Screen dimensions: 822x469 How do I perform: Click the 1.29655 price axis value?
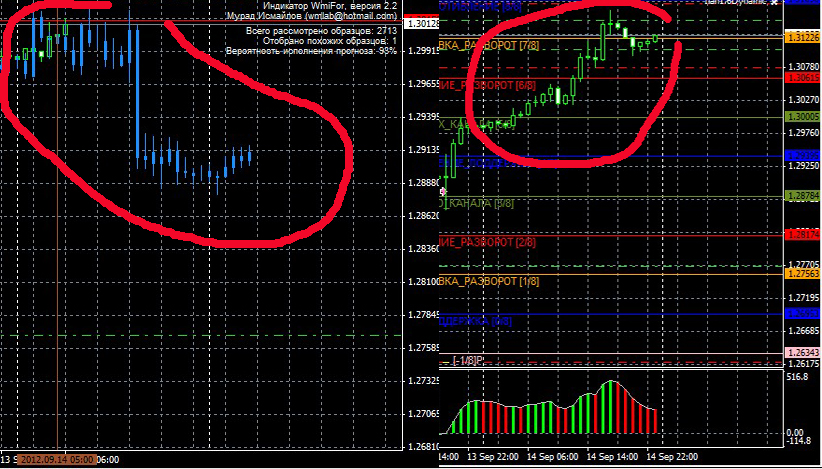click(424, 84)
